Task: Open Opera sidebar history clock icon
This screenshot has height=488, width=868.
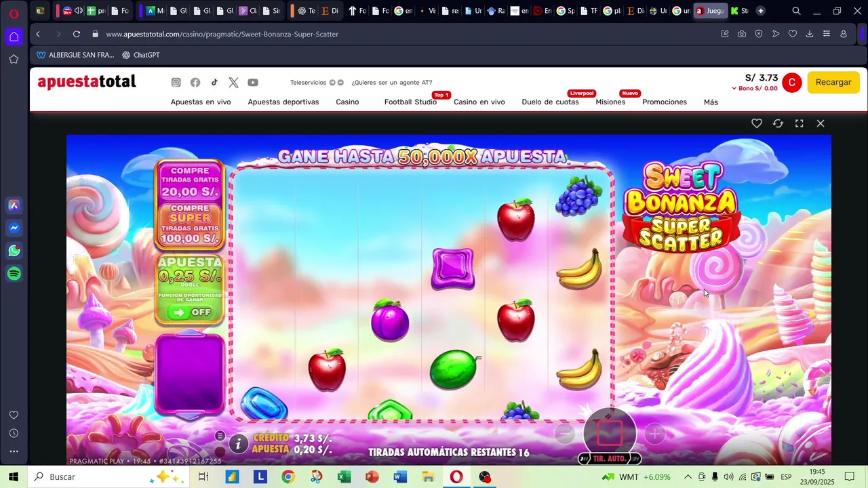Action: 14,433
